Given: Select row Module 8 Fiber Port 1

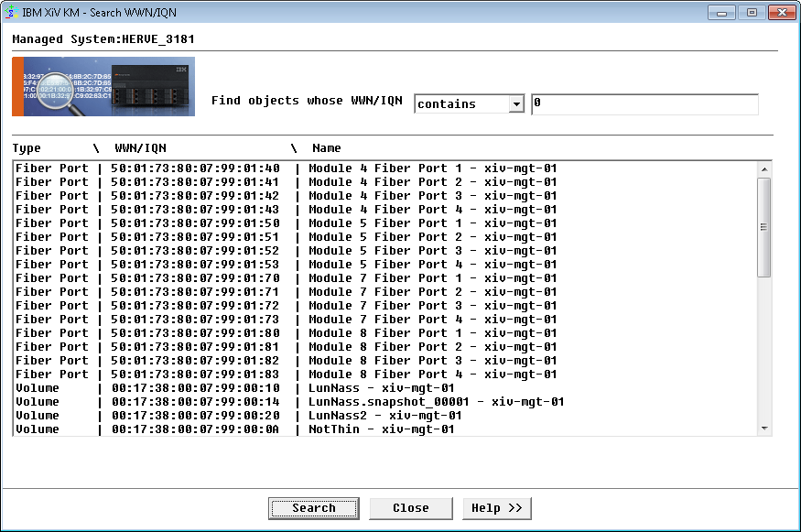Looking at the screenshot, I should 385,333.
